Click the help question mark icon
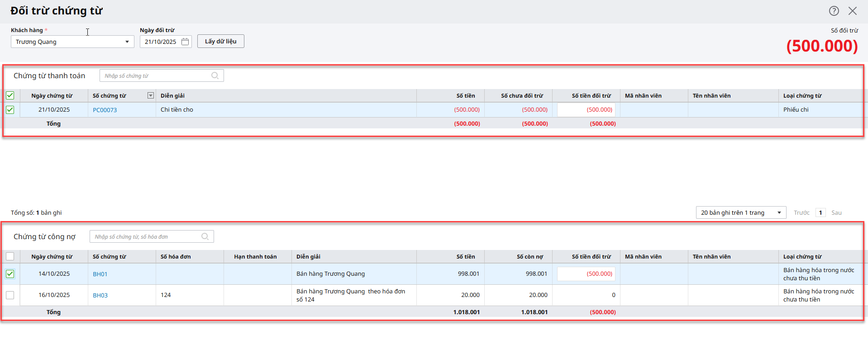This screenshot has width=868, height=344. click(x=834, y=11)
